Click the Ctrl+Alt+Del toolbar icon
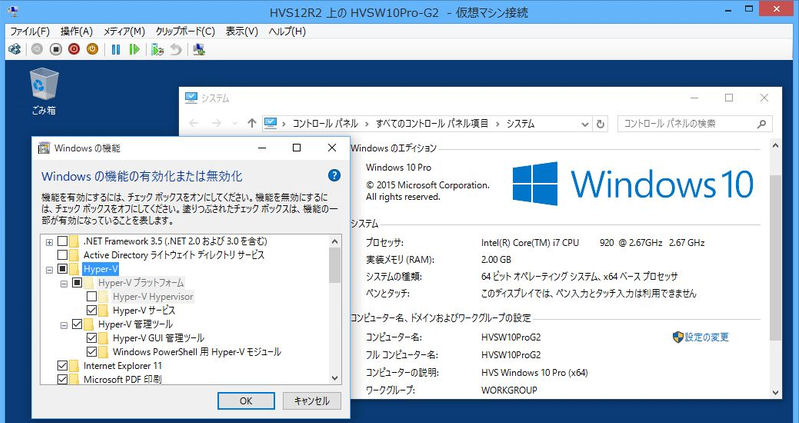The height and width of the screenshot is (423, 799). click(15, 49)
